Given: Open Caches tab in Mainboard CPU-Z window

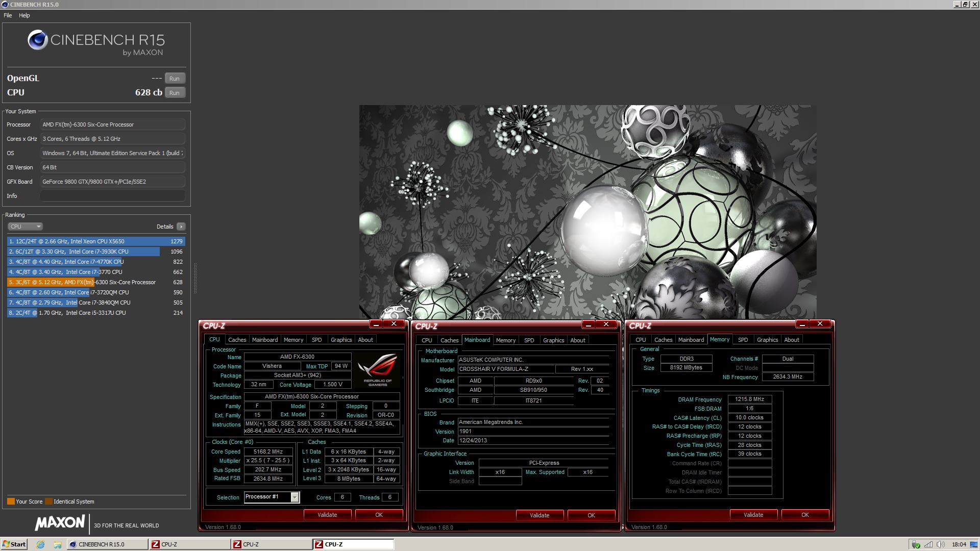Looking at the screenshot, I should [x=449, y=340].
